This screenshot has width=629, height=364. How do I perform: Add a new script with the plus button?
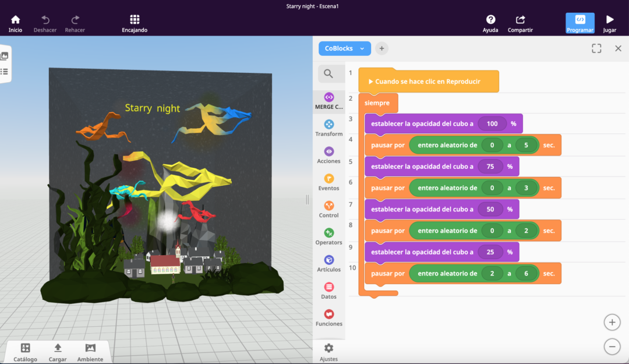(x=381, y=48)
